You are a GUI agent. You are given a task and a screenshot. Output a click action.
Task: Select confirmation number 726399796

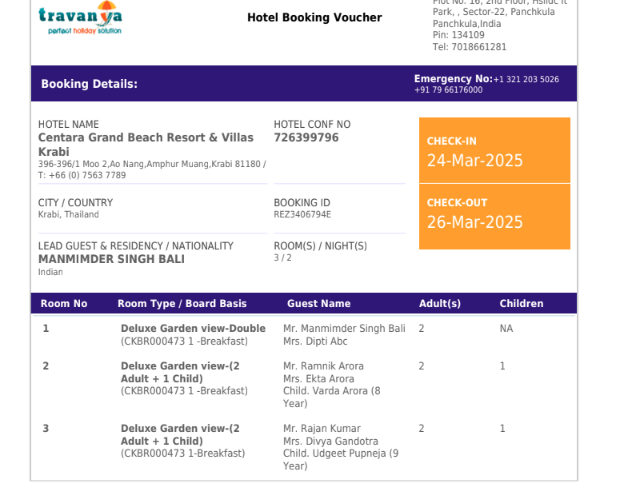tap(306, 137)
